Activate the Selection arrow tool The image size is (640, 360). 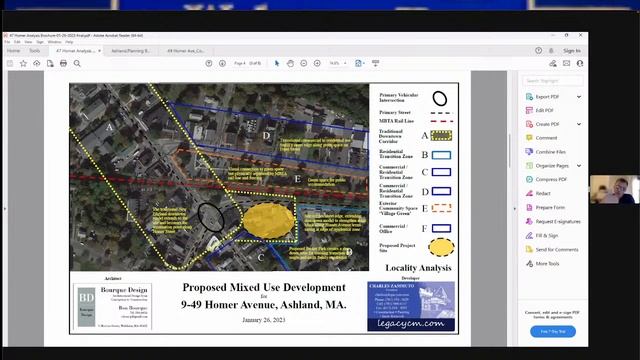pos(277,63)
